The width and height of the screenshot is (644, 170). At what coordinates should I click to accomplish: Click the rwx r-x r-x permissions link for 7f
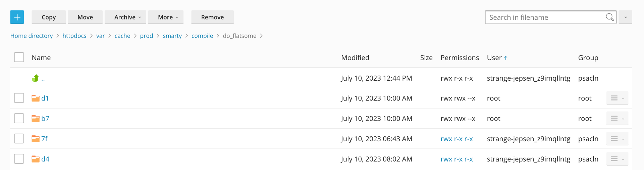[457, 139]
